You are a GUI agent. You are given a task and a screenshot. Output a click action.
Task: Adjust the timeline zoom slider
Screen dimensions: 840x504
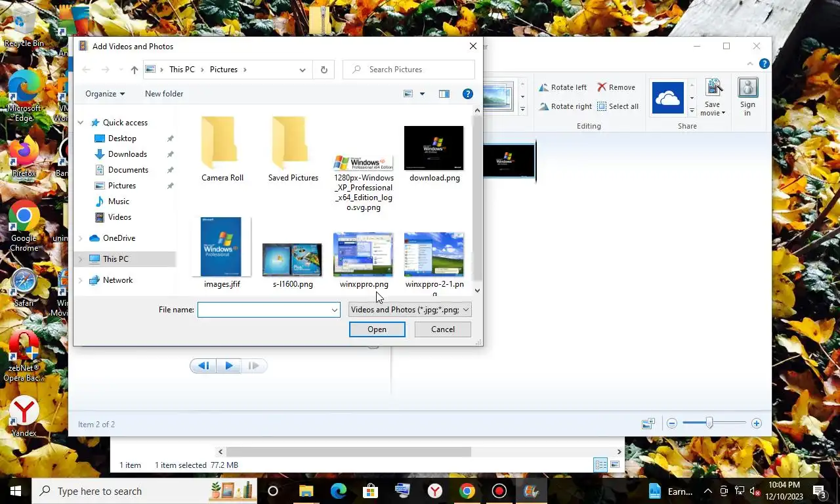(x=709, y=424)
